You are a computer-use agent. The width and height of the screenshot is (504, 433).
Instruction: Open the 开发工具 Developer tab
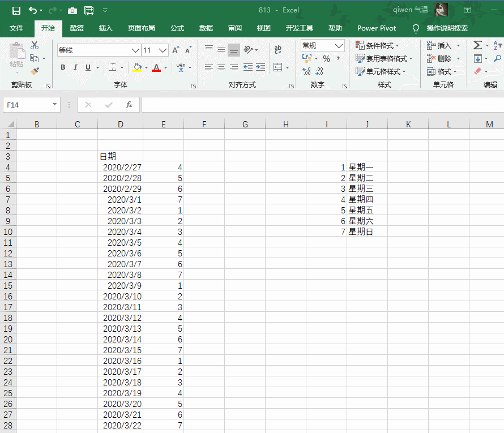(x=299, y=28)
